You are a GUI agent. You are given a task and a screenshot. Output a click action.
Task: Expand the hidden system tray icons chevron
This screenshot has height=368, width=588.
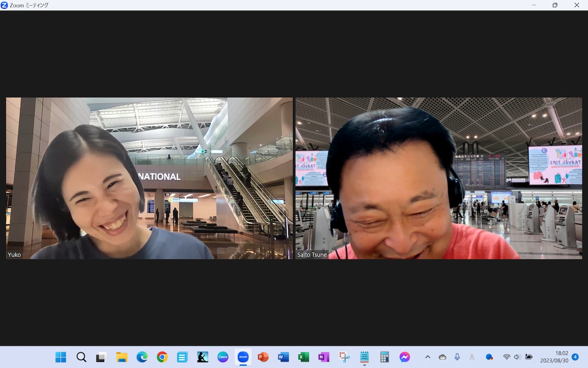pyautogui.click(x=428, y=357)
